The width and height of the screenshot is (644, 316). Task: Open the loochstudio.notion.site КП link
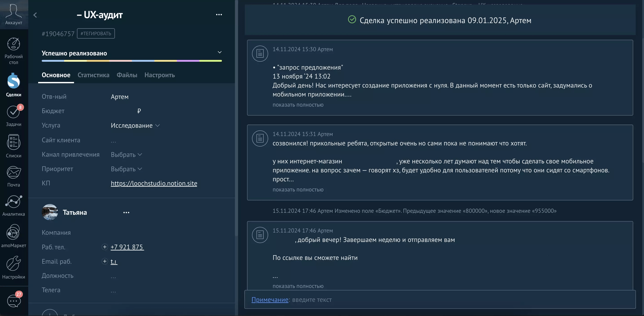click(x=154, y=183)
